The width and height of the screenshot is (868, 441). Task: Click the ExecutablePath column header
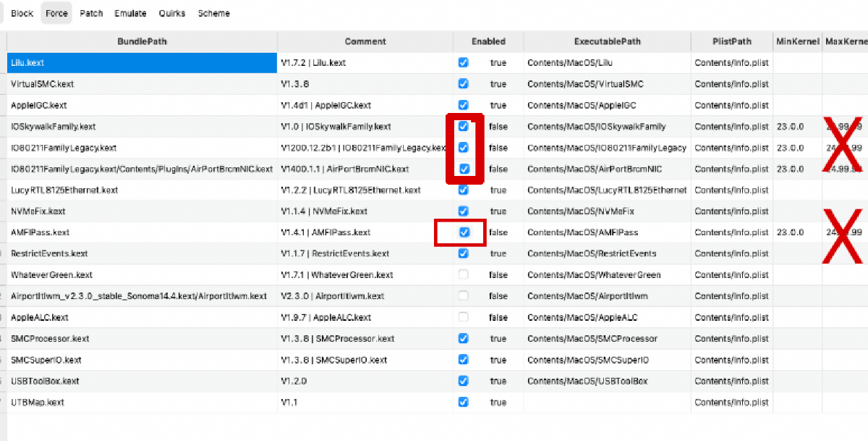(607, 41)
